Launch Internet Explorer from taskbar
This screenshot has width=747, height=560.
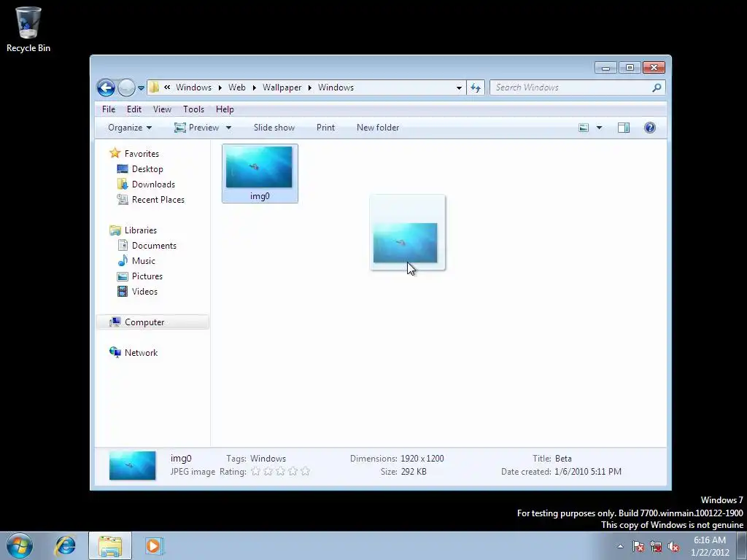coord(65,545)
